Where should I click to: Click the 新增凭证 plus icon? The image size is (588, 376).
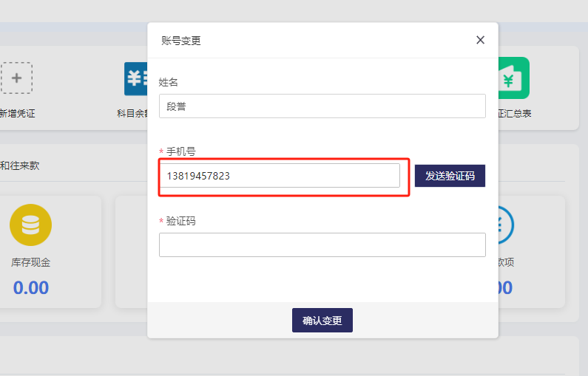pos(16,78)
